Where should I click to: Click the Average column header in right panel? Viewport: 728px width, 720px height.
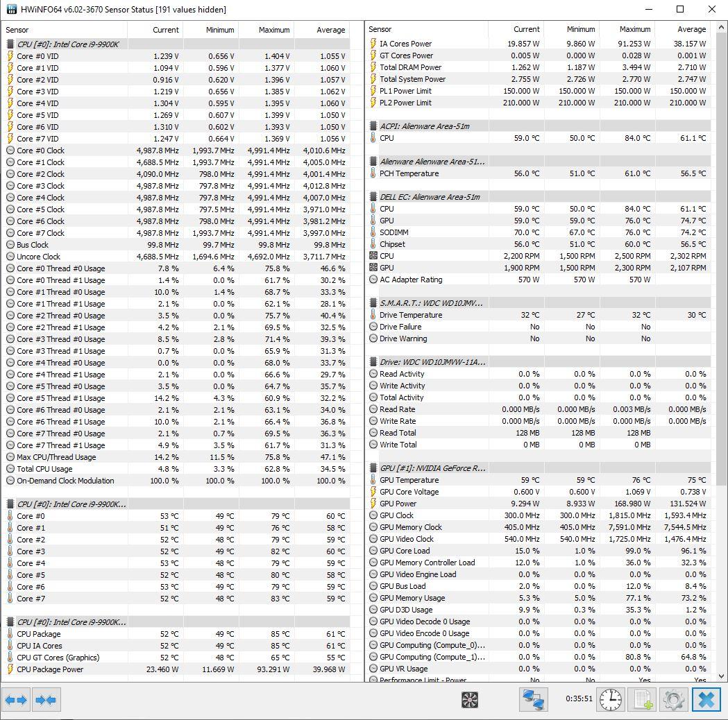click(x=691, y=29)
